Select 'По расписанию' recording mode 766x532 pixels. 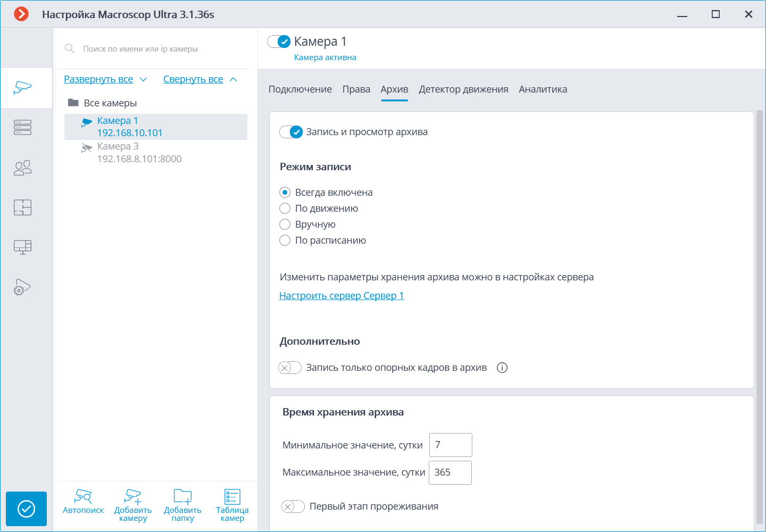pos(285,240)
